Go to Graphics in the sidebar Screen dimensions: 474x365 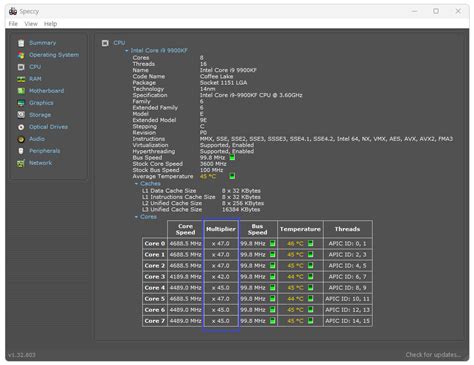click(x=41, y=103)
